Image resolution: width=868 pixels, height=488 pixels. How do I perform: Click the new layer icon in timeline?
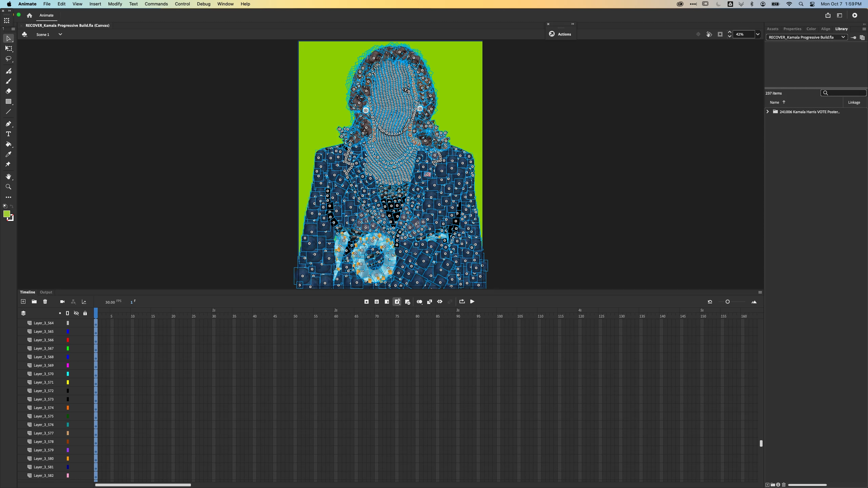pos(23,302)
